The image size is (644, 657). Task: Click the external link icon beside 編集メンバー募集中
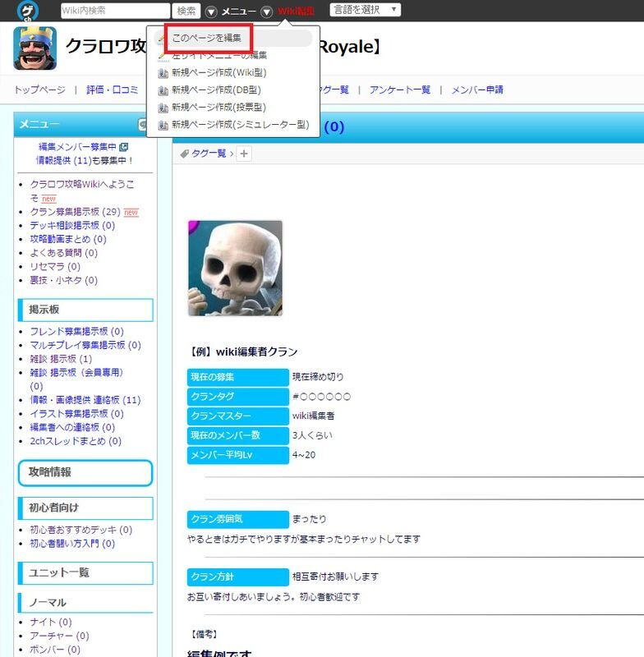124,147
